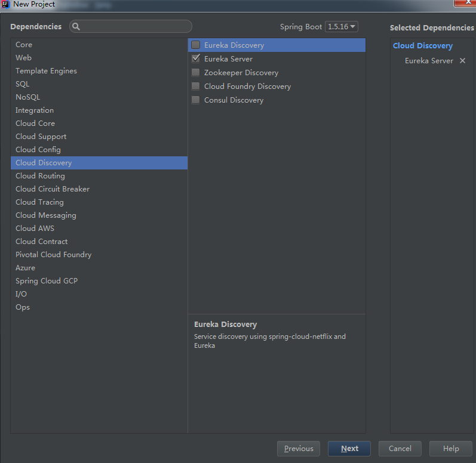Screen dimensions: 476x463
Task: Select the Cloud Circuit Breaker category
Action: tap(53, 189)
